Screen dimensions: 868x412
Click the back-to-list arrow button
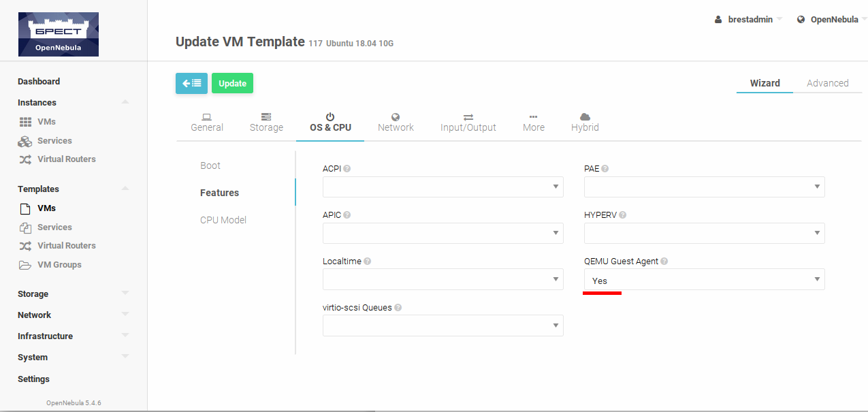pyautogui.click(x=191, y=83)
